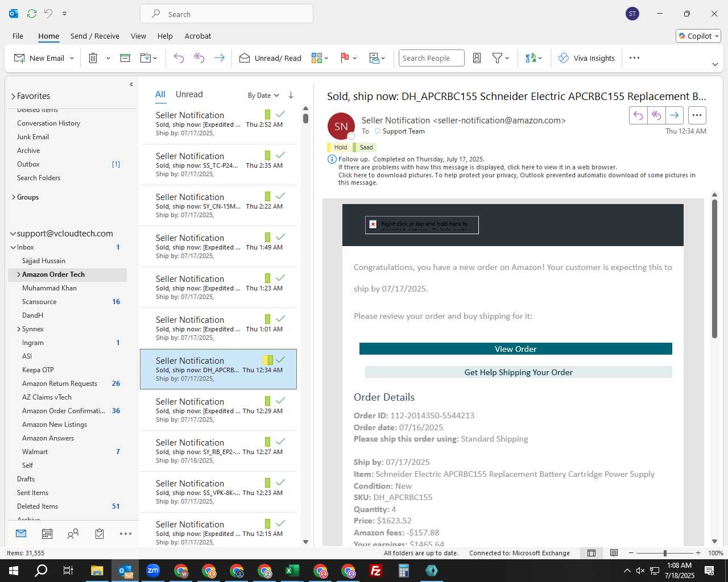Collapse support@vcloudtech.com account
728x582 pixels.
coord(13,234)
